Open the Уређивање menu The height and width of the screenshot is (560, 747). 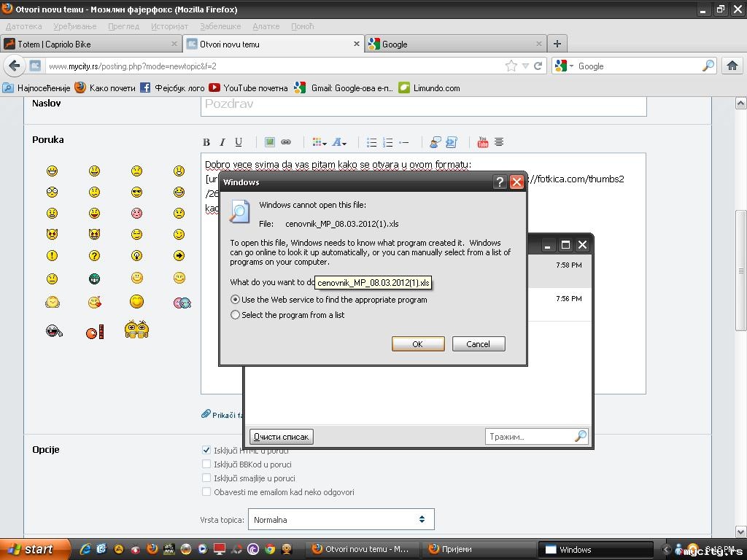75,26
